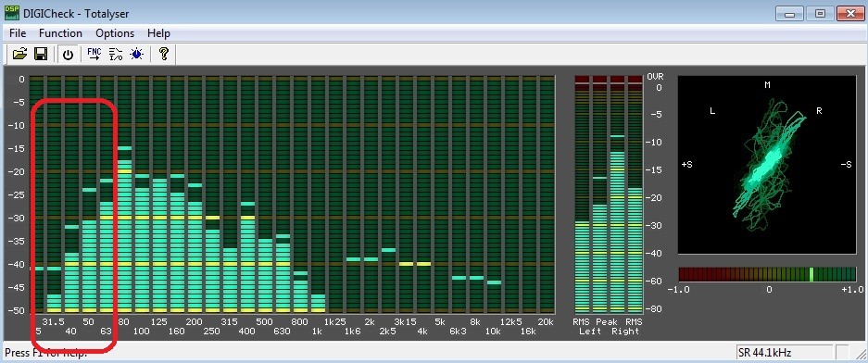
Task: Open the Function menu
Action: pyautogui.click(x=60, y=33)
